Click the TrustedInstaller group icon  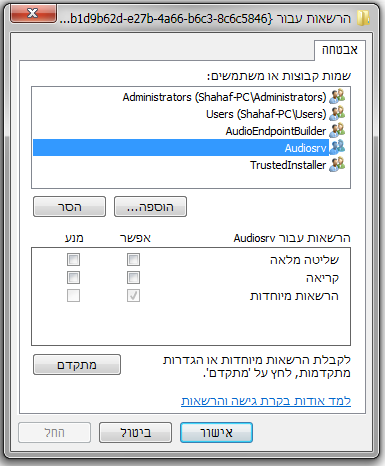tap(337, 164)
